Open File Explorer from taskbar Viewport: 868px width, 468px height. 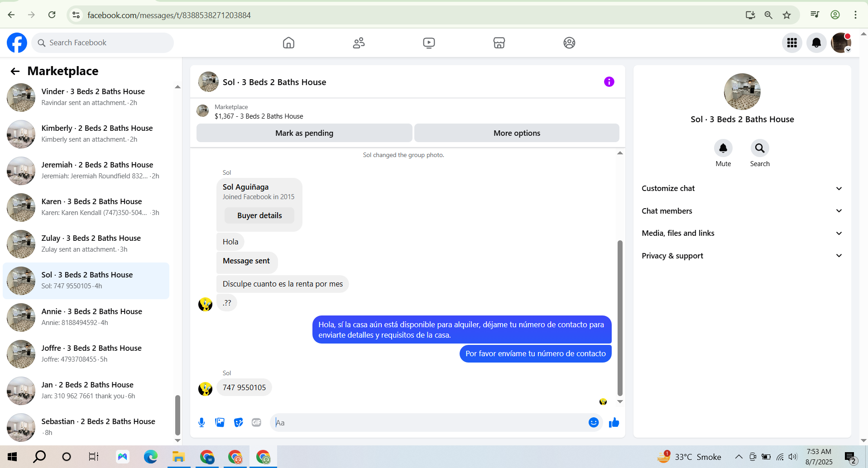coord(178,457)
